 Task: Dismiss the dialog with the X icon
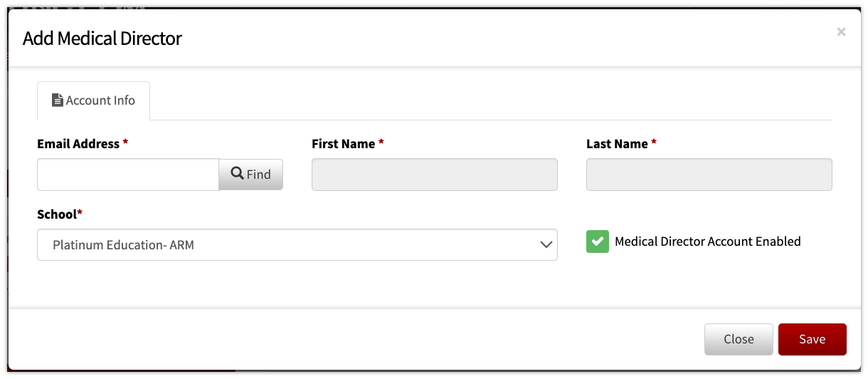point(841,32)
